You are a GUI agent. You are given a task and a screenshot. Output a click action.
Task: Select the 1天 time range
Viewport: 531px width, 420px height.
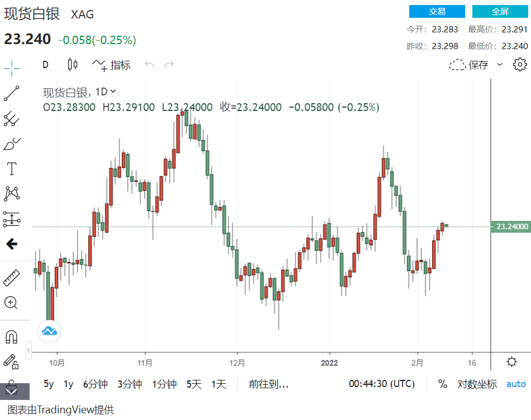218,384
